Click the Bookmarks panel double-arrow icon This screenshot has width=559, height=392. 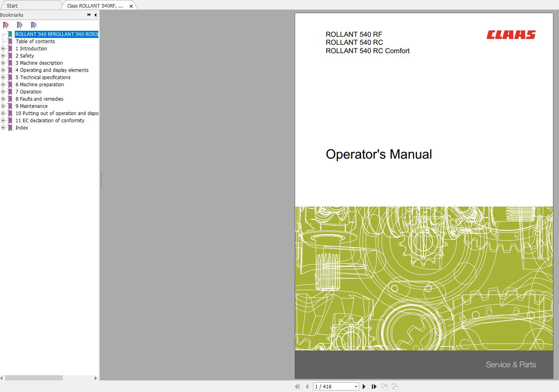(x=88, y=14)
